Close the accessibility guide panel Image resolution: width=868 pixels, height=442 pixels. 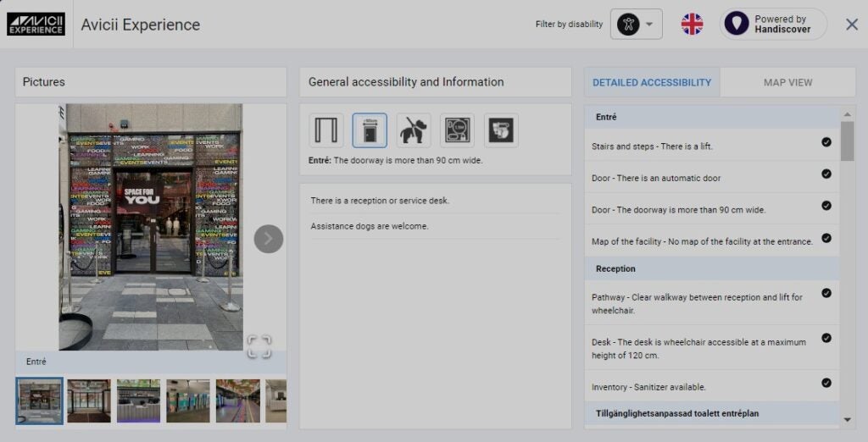point(852,24)
